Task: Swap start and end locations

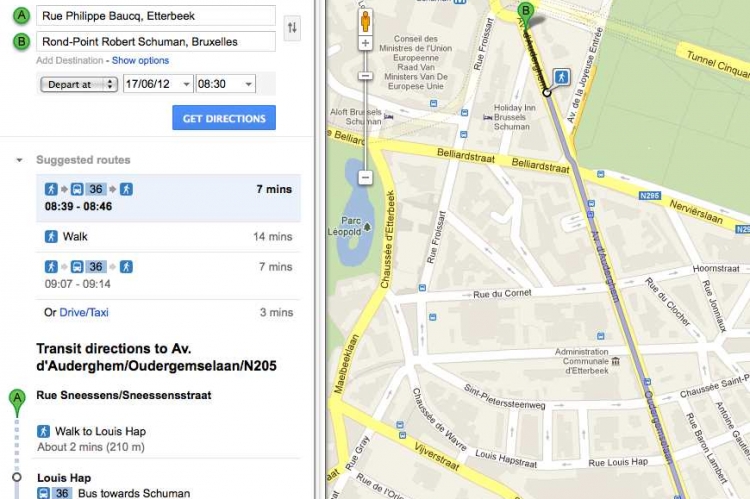Action: pyautogui.click(x=292, y=27)
